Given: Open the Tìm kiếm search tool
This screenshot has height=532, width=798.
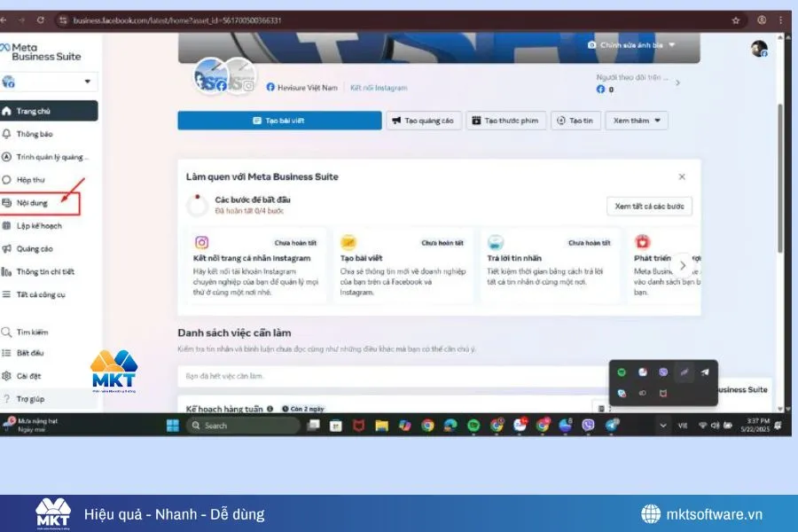Looking at the screenshot, I should (x=34, y=332).
